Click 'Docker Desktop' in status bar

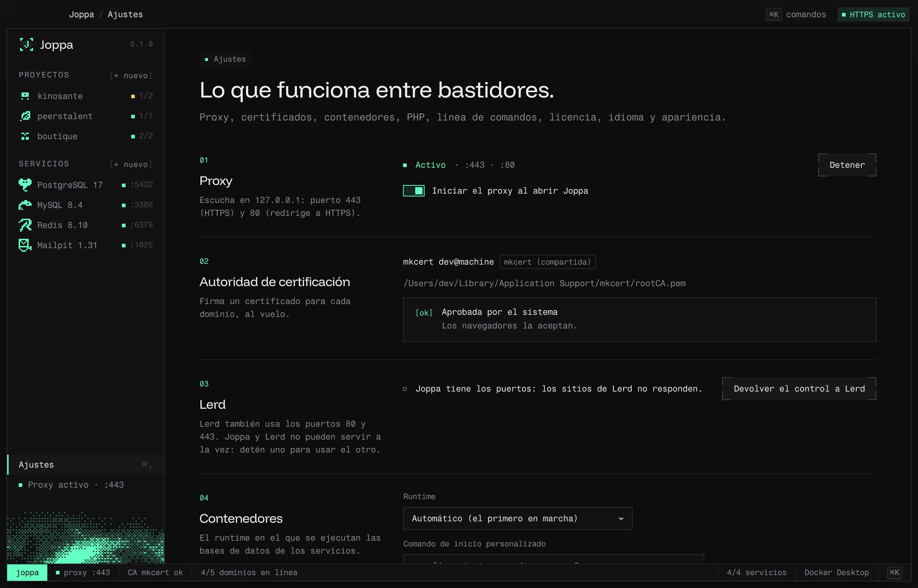click(836, 572)
